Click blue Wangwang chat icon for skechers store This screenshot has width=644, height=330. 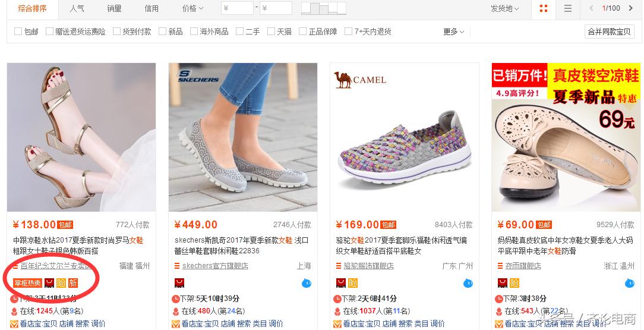[307, 283]
